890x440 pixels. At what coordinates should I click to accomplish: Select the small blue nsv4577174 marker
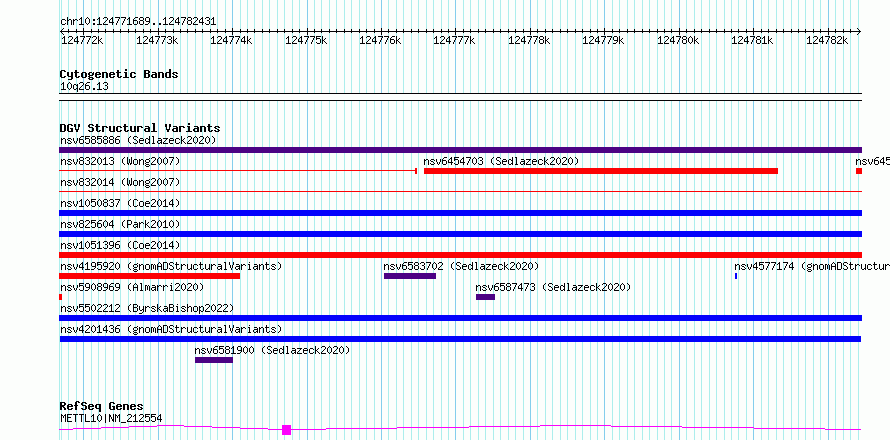(736, 276)
